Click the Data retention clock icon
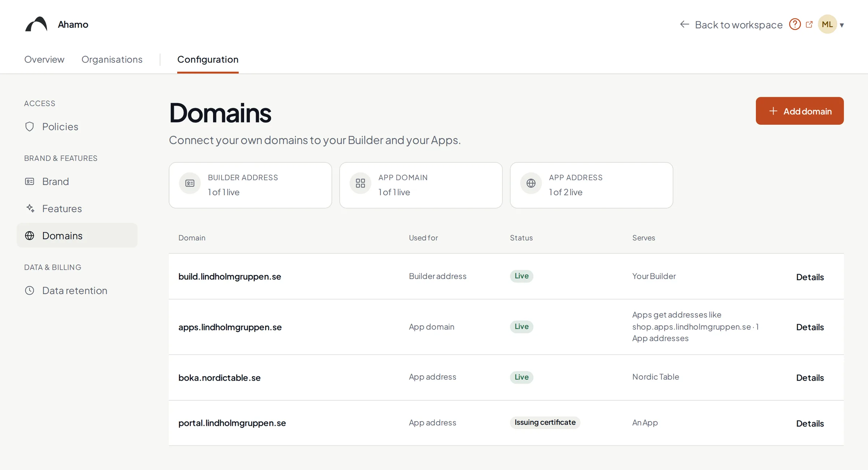The image size is (868, 470). click(30, 290)
